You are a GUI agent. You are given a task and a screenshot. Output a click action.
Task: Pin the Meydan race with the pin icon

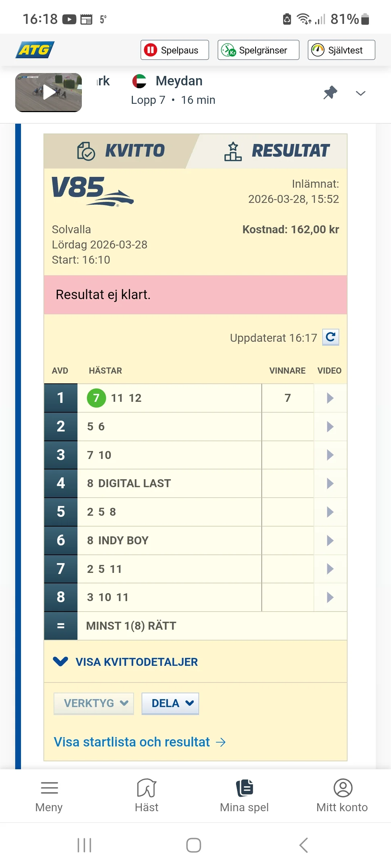pos(330,93)
